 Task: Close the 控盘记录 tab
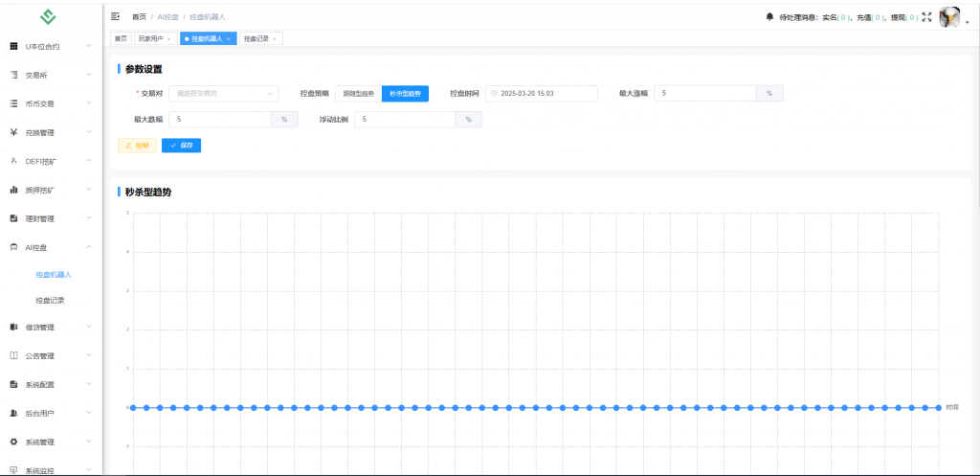(275, 38)
